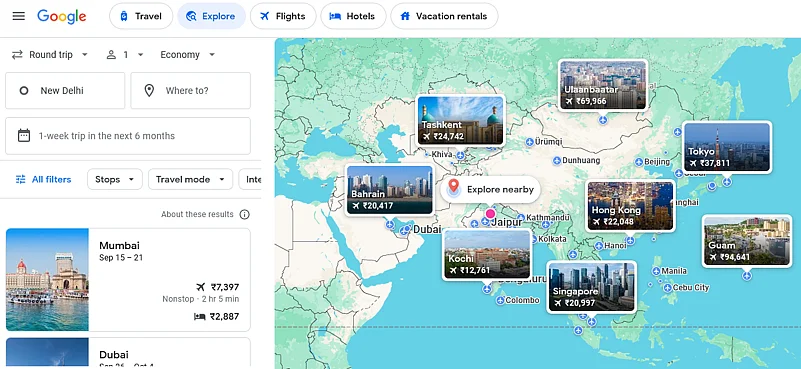
Task: Switch to the Explore tab
Action: [211, 16]
